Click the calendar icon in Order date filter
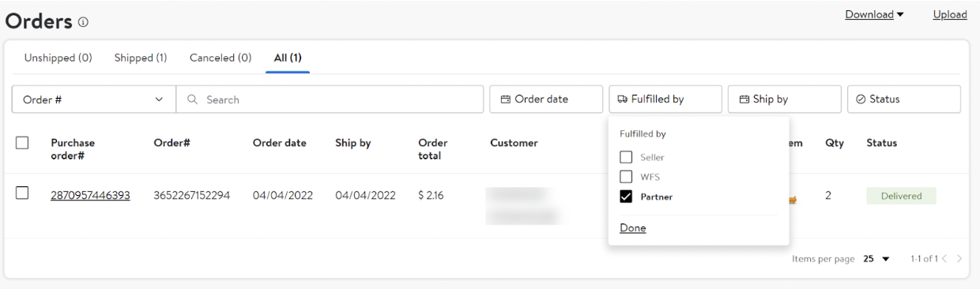 [x=506, y=99]
